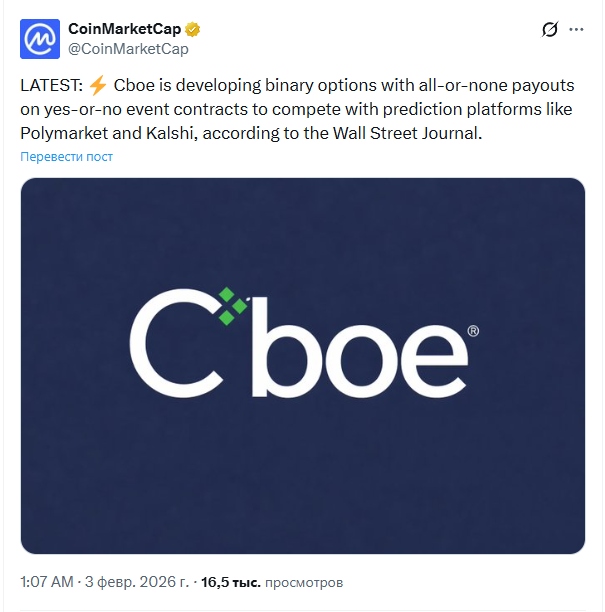605x612 pixels.
Task: Click the 1:07 AM post time
Action: (47, 581)
